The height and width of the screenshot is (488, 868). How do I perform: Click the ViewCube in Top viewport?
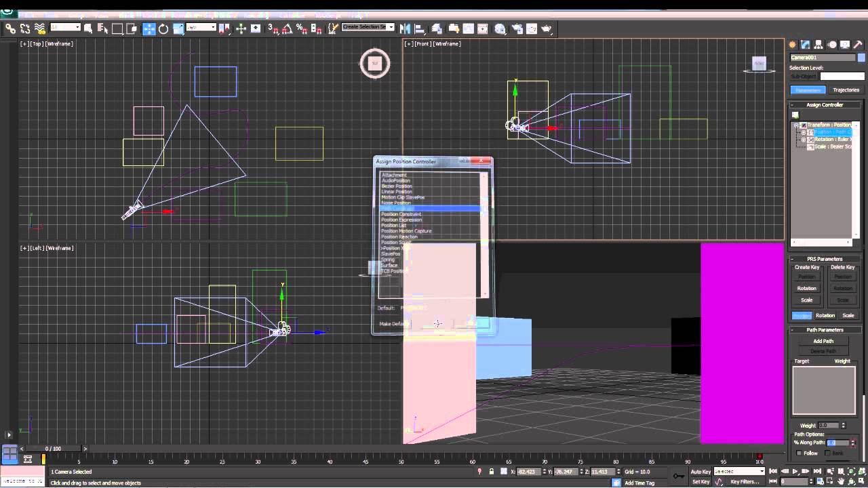click(x=375, y=64)
